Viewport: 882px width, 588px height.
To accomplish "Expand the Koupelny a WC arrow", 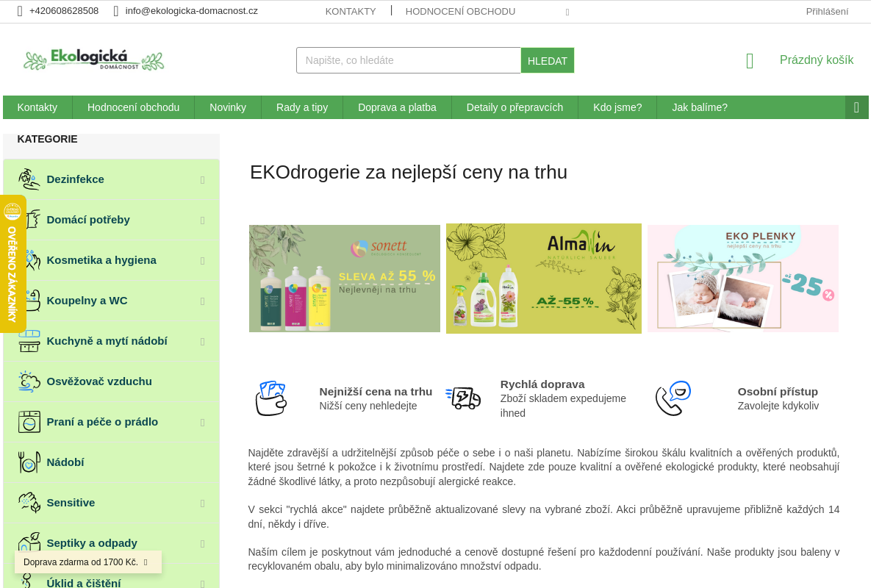I will (203, 301).
